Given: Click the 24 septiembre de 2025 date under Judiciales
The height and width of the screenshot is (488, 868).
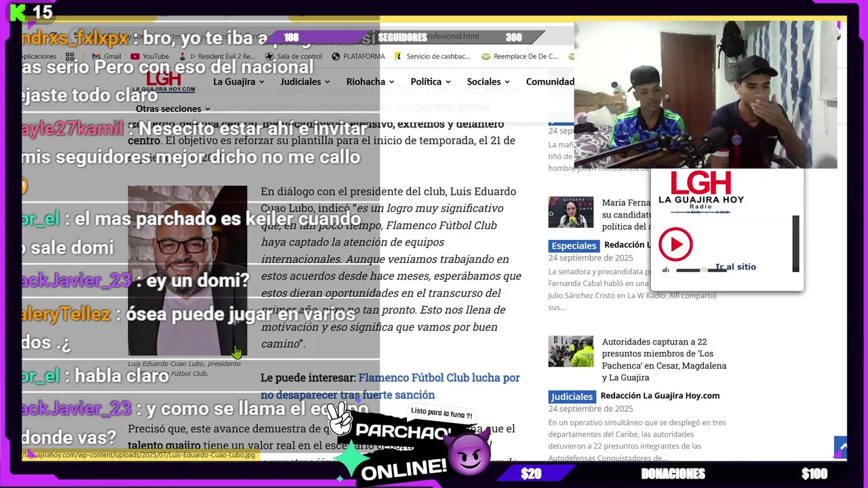Looking at the screenshot, I should pos(591,409).
